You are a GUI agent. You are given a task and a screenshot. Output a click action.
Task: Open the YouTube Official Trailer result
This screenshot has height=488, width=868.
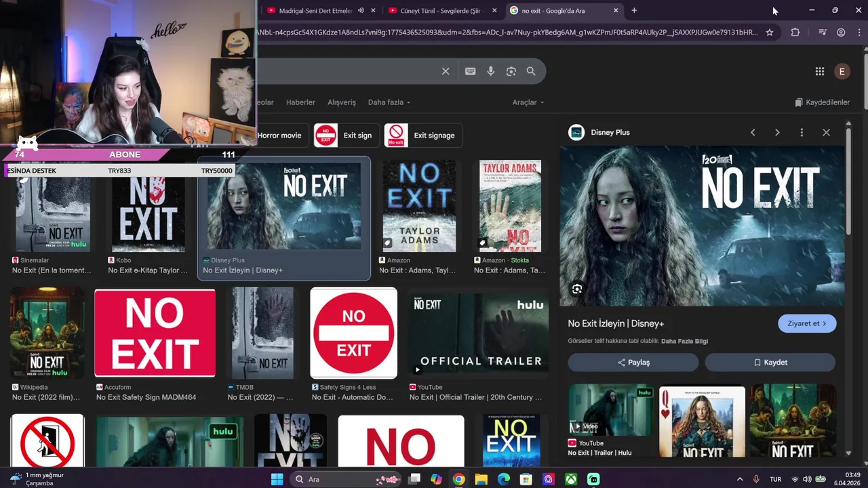tap(478, 344)
